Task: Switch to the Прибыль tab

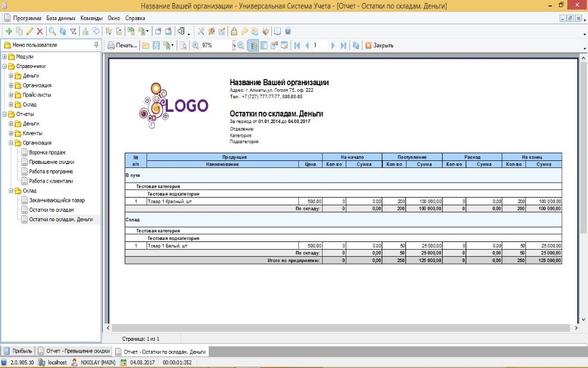Action: (18, 351)
